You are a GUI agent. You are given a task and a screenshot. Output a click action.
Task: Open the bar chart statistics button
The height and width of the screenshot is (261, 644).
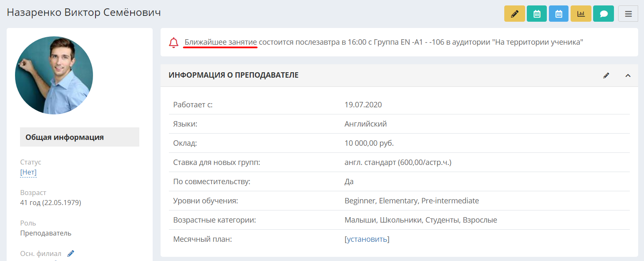(x=581, y=14)
